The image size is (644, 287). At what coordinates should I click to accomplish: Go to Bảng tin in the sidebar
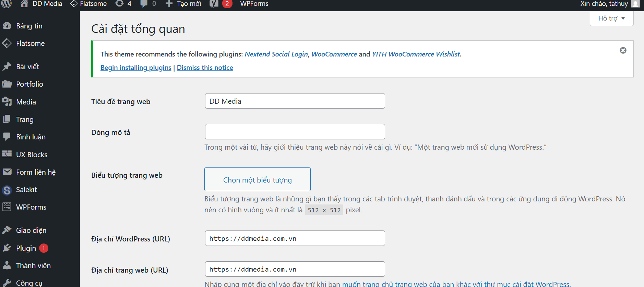(x=29, y=26)
